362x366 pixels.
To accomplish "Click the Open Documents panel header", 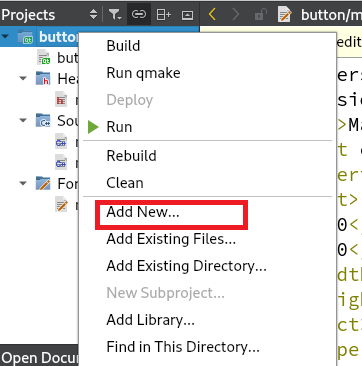I will pyautogui.click(x=39, y=358).
